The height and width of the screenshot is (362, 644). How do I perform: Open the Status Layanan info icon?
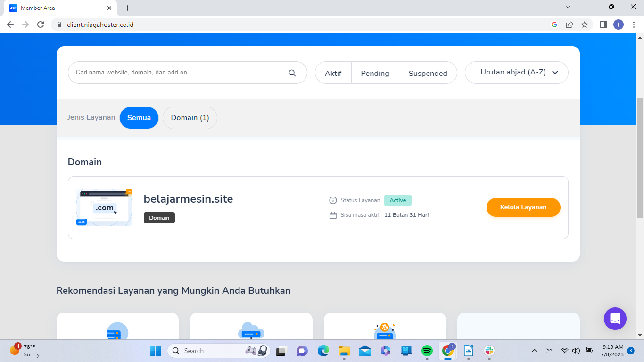click(333, 200)
